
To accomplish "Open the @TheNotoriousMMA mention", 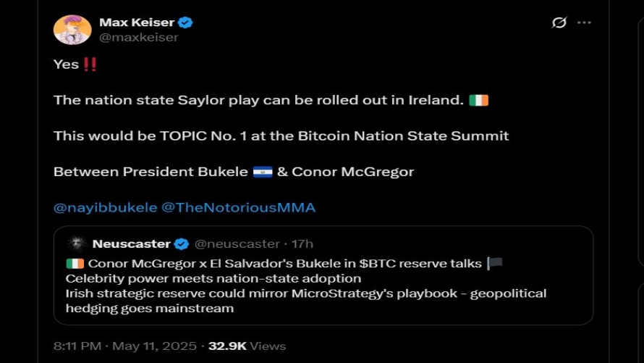I will [238, 207].
